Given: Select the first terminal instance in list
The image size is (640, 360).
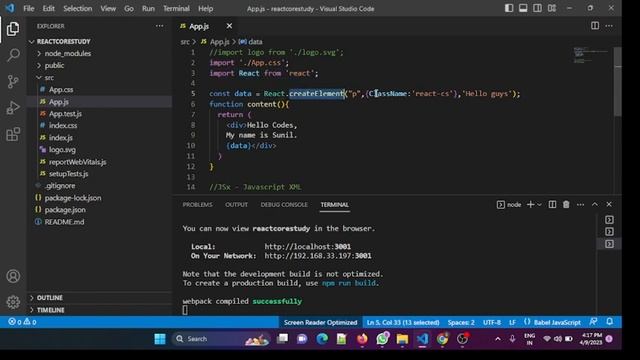Looking at the screenshot, I should [609, 220].
